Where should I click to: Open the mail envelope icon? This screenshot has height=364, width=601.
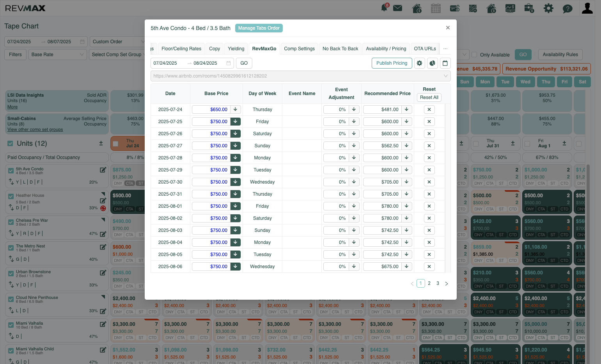(x=397, y=8)
